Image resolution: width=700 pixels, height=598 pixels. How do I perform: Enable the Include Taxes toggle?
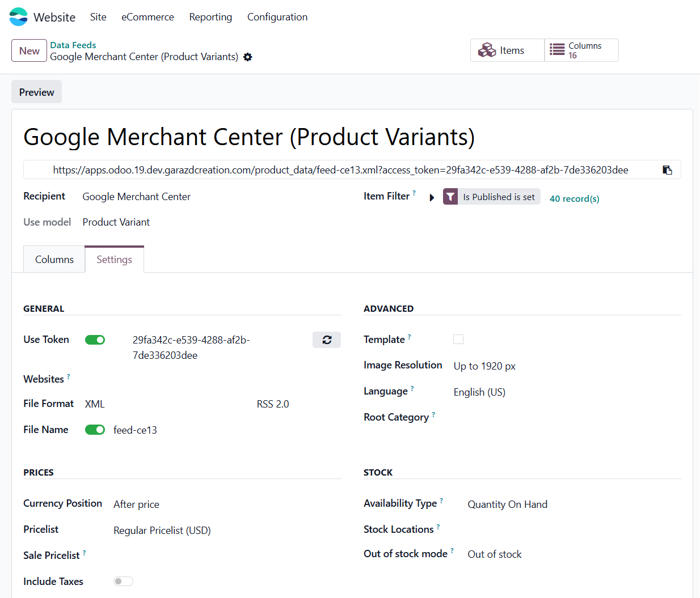click(x=123, y=581)
